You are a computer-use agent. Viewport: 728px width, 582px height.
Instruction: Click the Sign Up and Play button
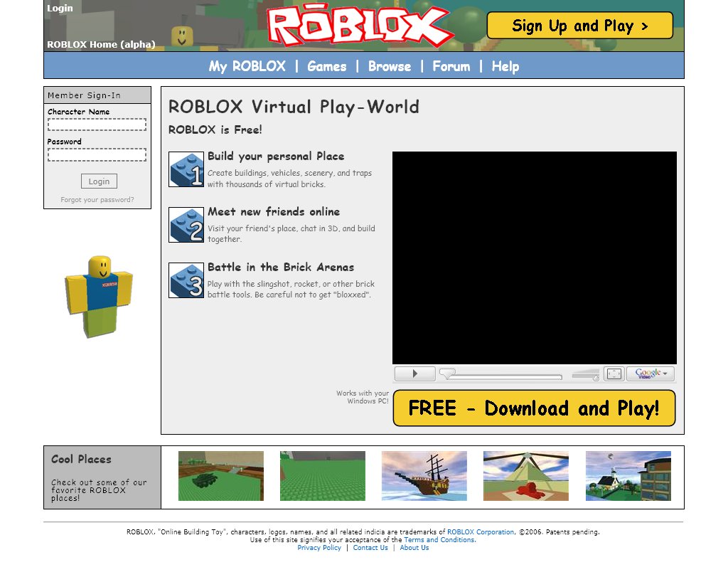click(580, 26)
